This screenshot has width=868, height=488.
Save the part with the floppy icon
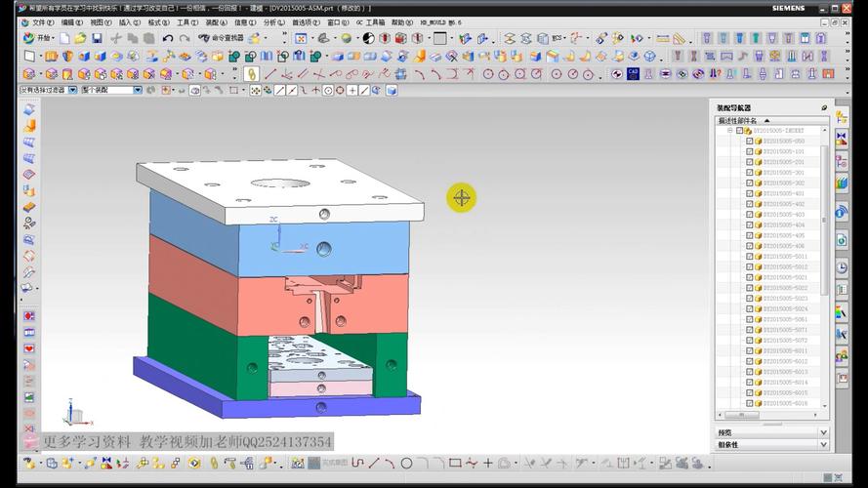coord(97,38)
